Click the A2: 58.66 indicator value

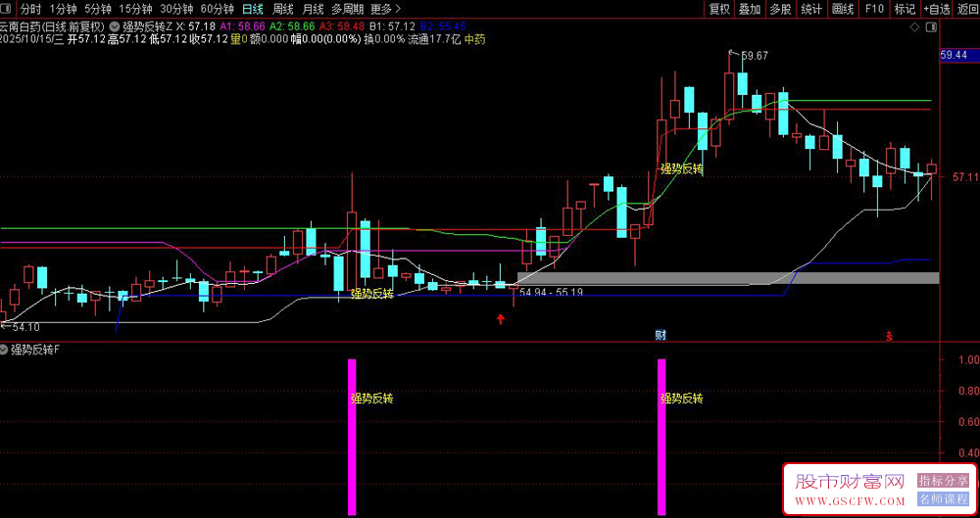[292, 26]
